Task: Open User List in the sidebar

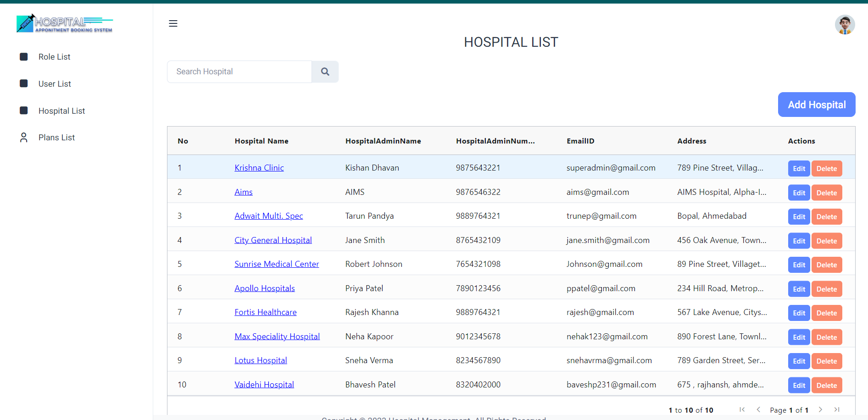Action: [x=55, y=84]
